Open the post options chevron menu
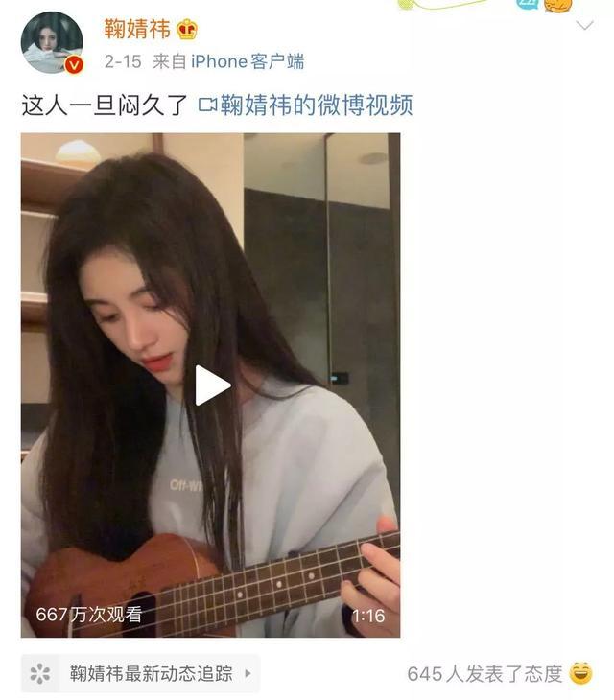614x700 pixels. point(584,25)
